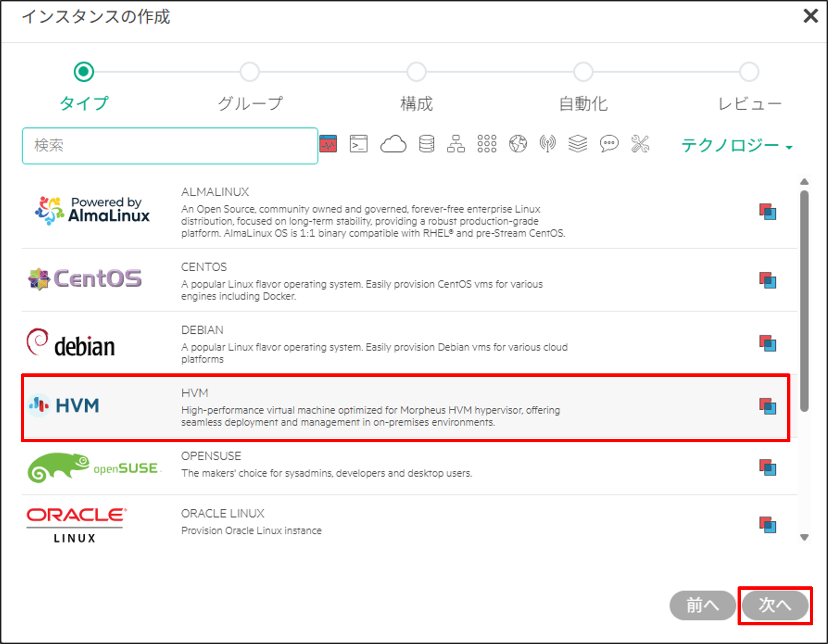The height and width of the screenshot is (644, 828).
Task: Click 'The makers' choice for sysadmins' description
Action: coord(326,473)
